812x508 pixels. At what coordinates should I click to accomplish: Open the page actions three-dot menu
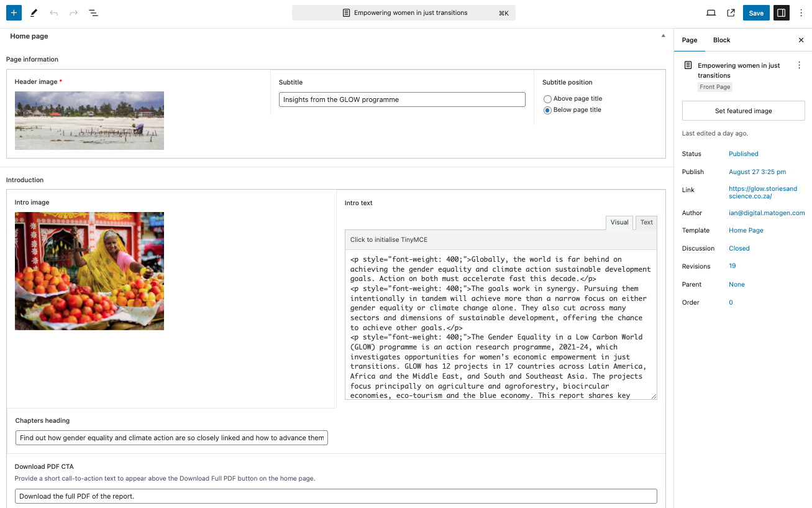(x=799, y=65)
